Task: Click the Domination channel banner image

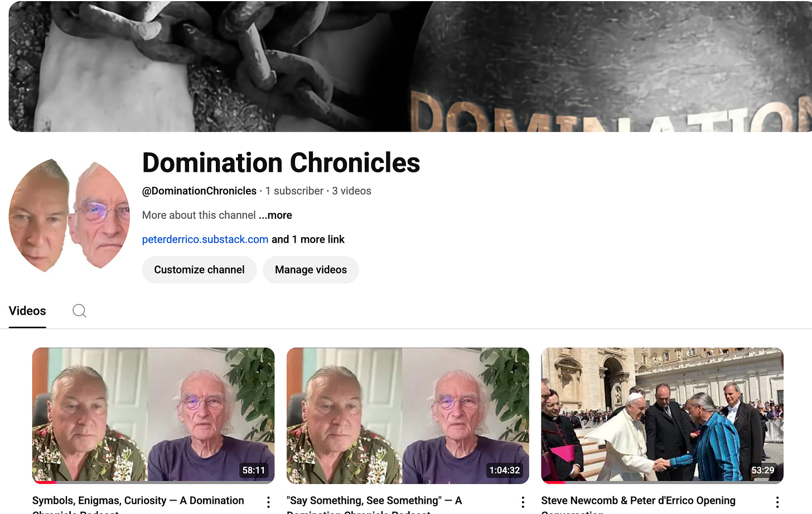Action: [410, 66]
